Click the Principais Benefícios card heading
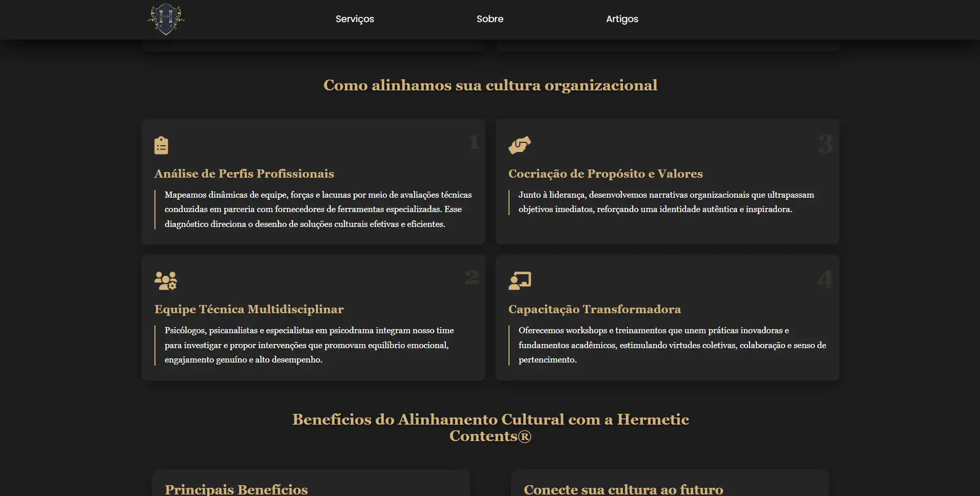The height and width of the screenshot is (496, 980). click(236, 489)
